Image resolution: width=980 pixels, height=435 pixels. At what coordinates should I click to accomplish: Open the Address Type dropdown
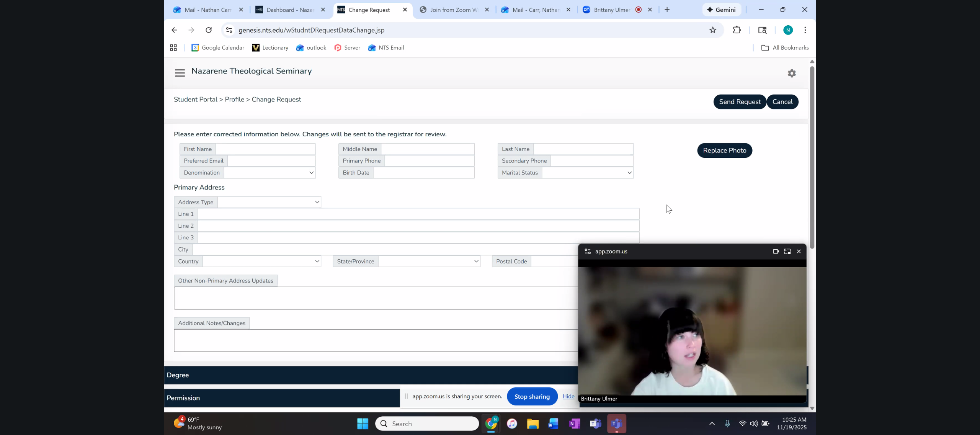click(x=269, y=202)
